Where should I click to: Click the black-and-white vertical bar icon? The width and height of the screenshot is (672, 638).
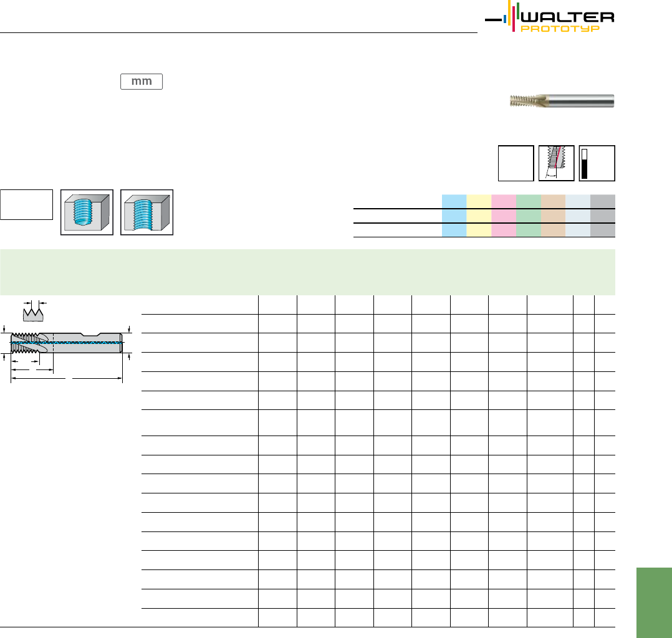[x=597, y=163]
